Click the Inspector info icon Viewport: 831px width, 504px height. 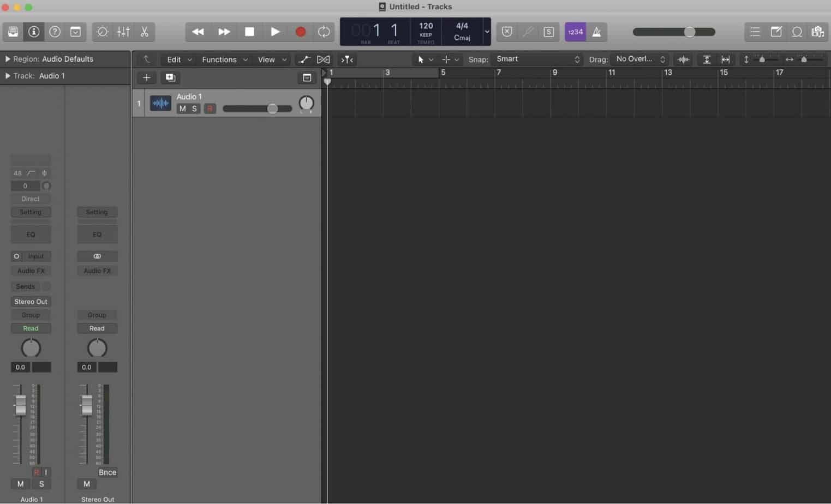pyautogui.click(x=34, y=32)
